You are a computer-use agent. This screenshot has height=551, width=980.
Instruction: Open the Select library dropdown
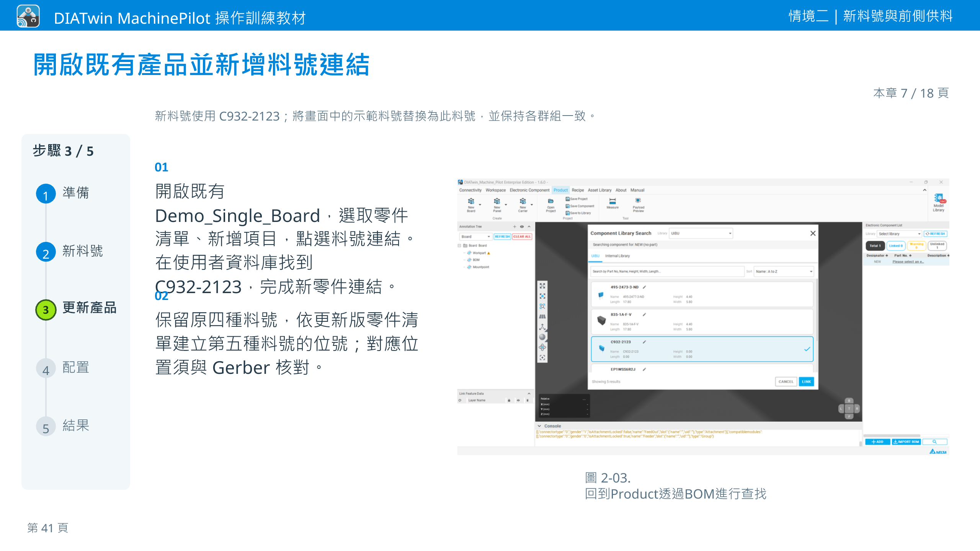(900, 234)
